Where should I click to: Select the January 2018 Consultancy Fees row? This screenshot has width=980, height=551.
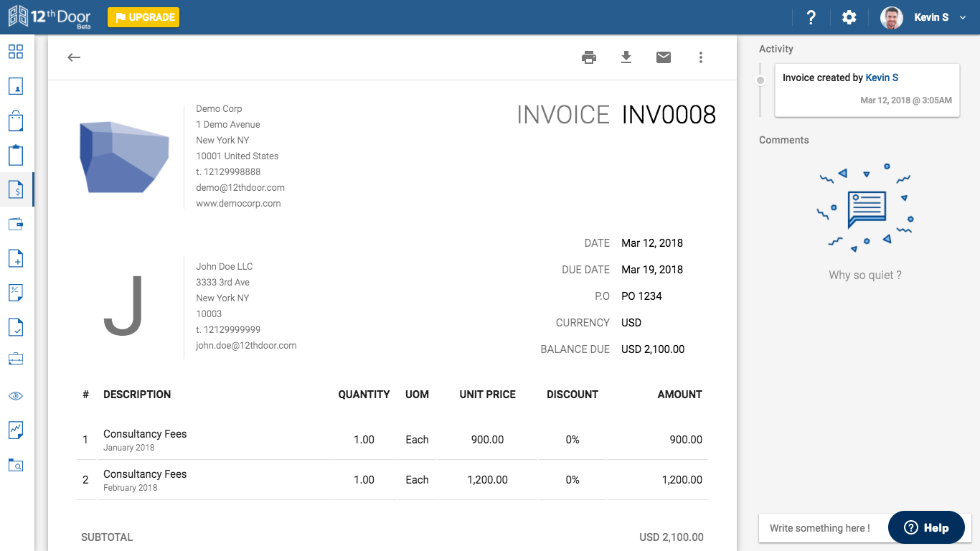pos(392,440)
